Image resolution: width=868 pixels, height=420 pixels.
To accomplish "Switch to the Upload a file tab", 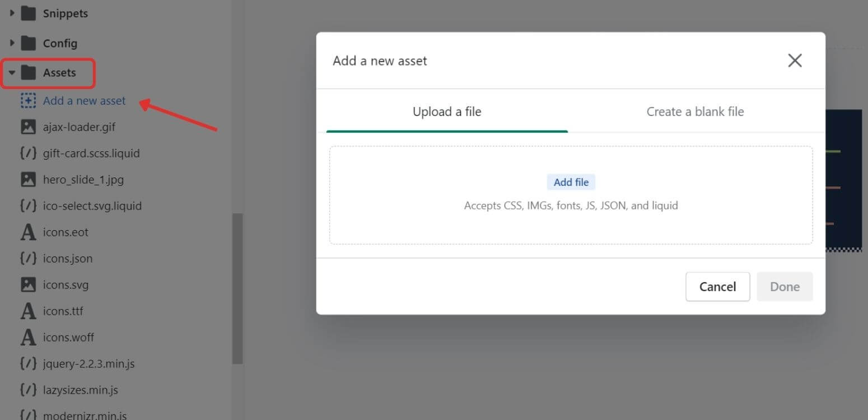I will (447, 112).
